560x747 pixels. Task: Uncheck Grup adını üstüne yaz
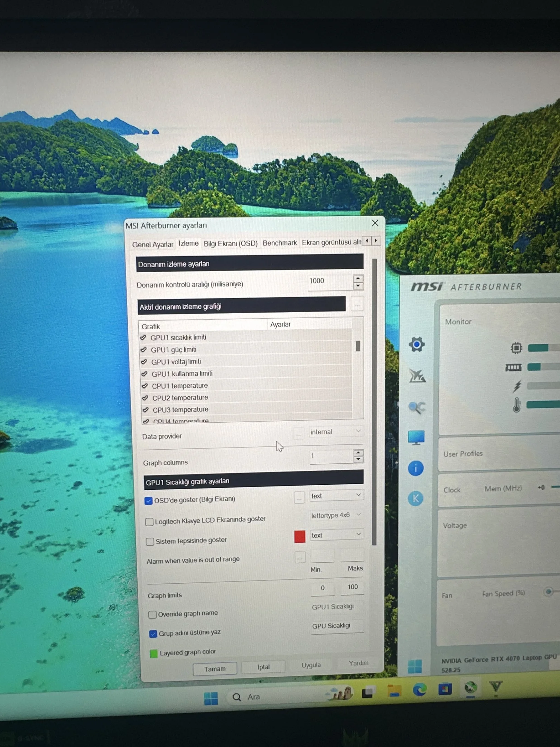pyautogui.click(x=153, y=634)
